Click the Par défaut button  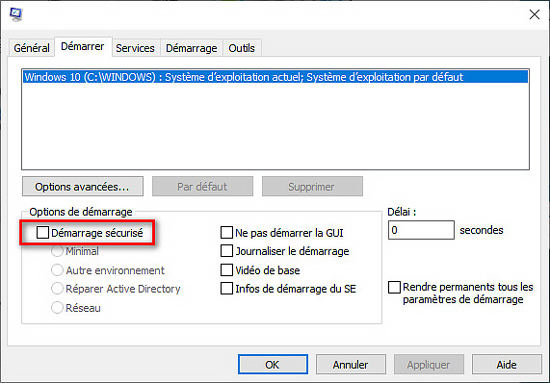pyautogui.click(x=202, y=186)
